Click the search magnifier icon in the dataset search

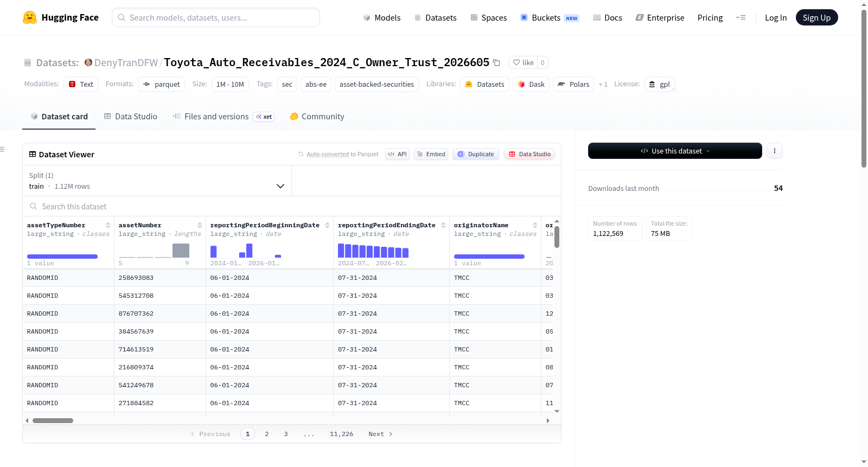click(34, 206)
